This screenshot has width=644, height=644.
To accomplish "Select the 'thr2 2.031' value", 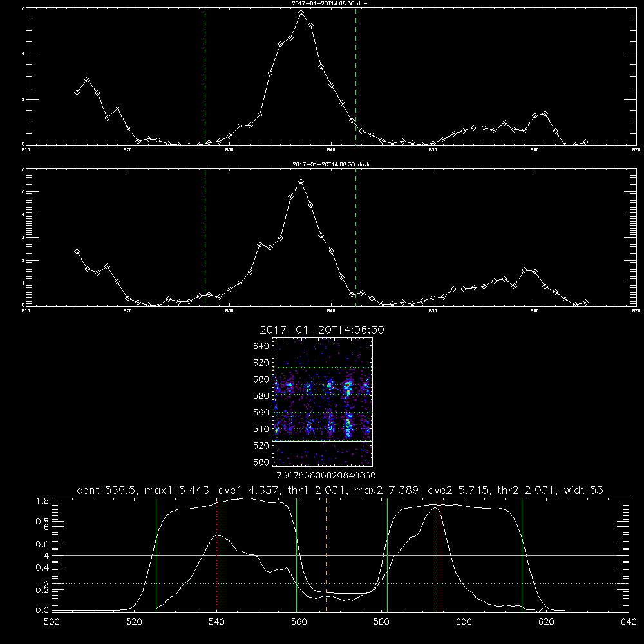I will tap(527, 490).
